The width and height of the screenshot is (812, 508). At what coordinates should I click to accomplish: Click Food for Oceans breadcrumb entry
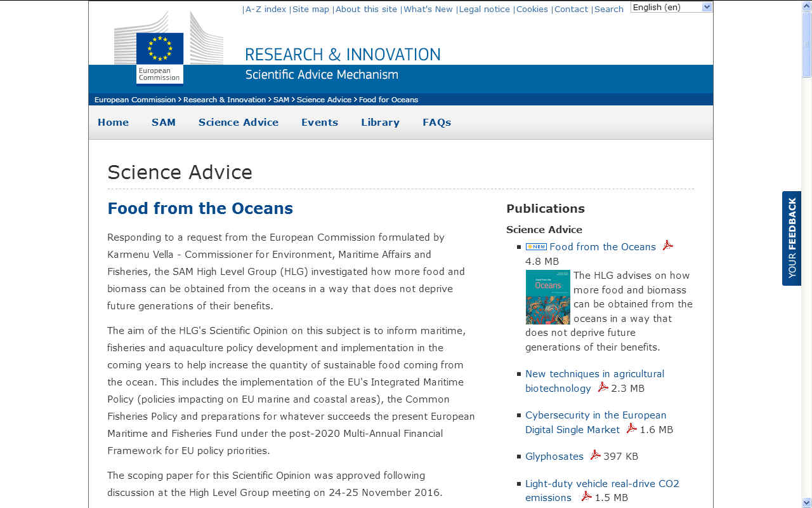coord(388,100)
